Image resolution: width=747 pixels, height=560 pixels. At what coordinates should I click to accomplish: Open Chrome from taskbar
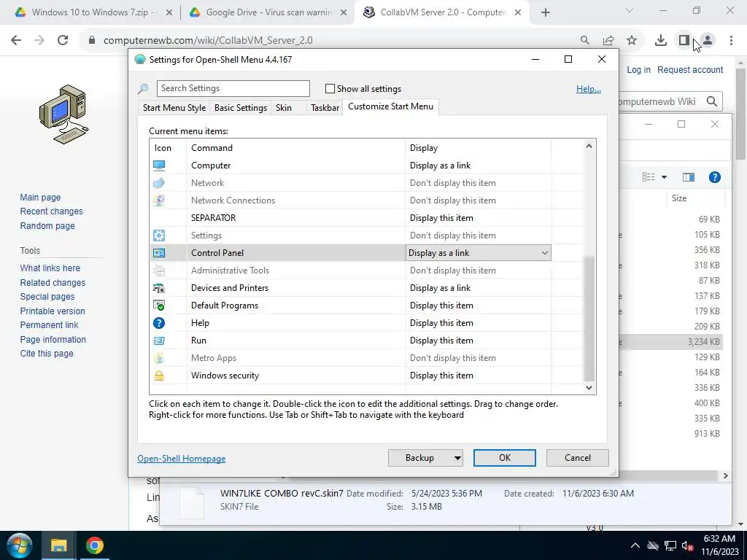click(94, 545)
